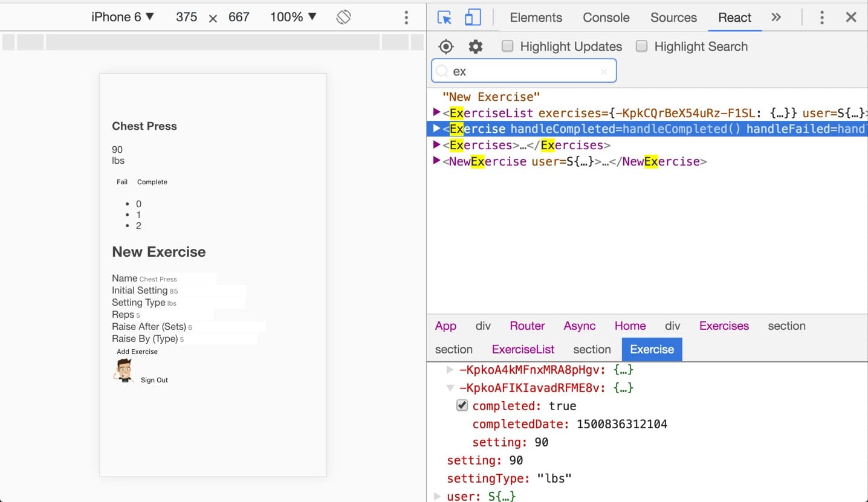The width and height of the screenshot is (868, 502).
Task: Click the React select-component target icon
Action: (x=445, y=47)
